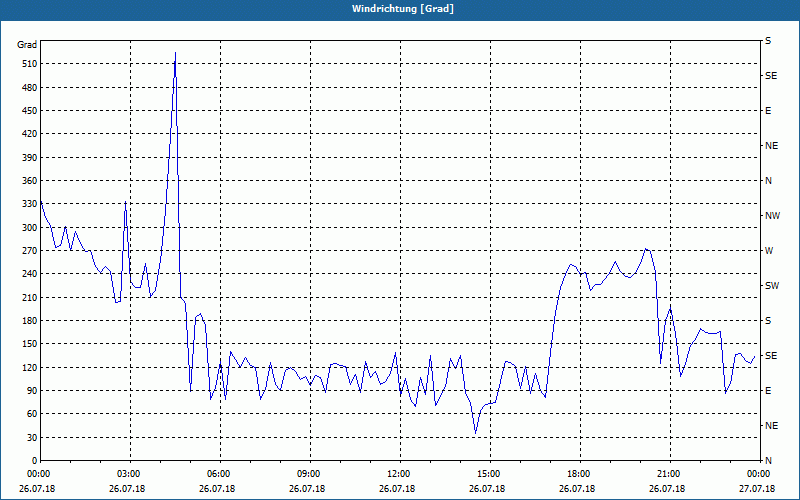This screenshot has width=800, height=500.
Task: Select the '30' left axis value
Action: 32,438
